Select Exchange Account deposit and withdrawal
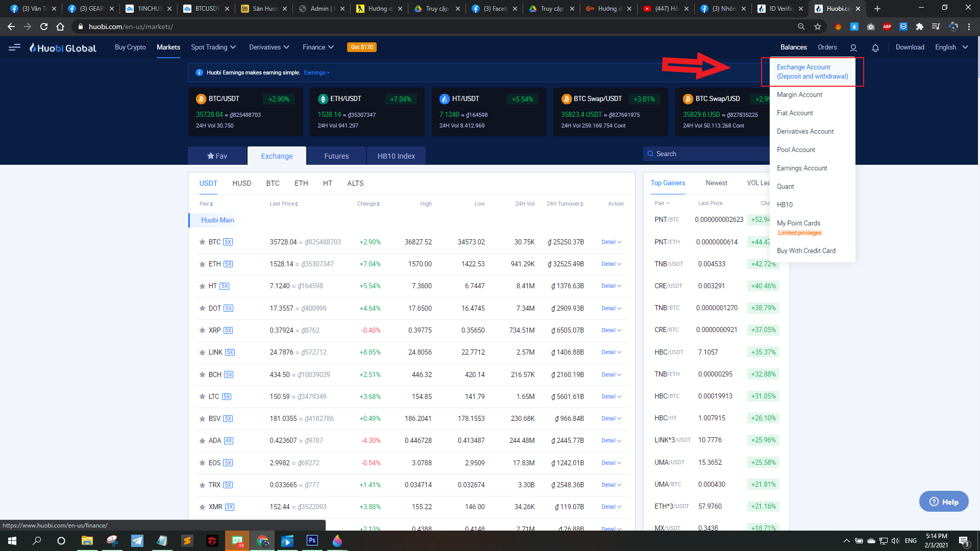Image resolution: width=980 pixels, height=551 pixels. coord(812,72)
